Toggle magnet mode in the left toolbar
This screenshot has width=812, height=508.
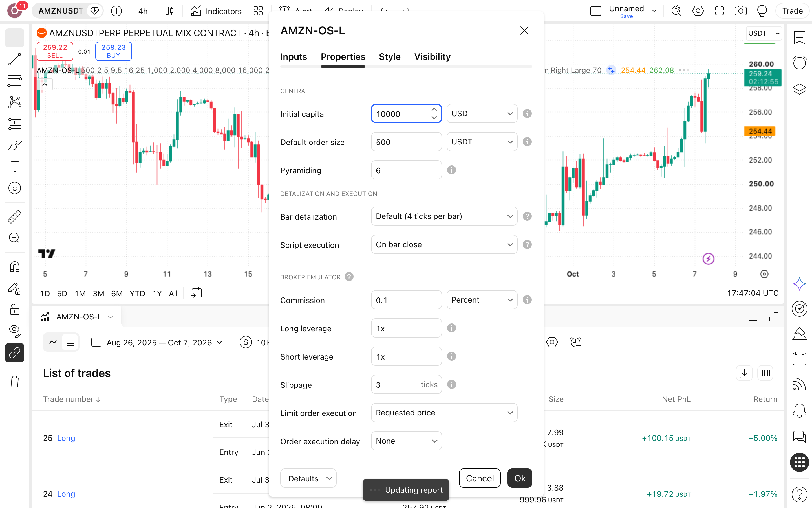pyautogui.click(x=14, y=267)
